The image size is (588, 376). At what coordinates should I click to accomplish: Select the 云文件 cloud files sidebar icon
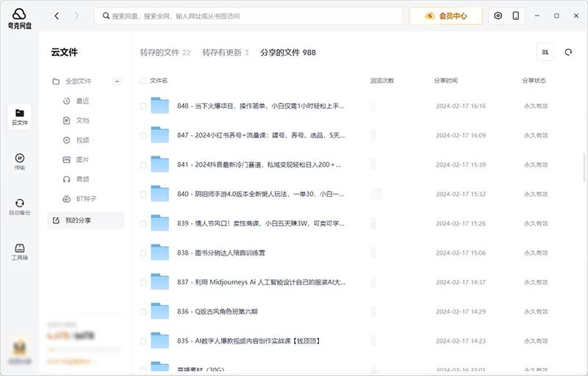click(20, 116)
